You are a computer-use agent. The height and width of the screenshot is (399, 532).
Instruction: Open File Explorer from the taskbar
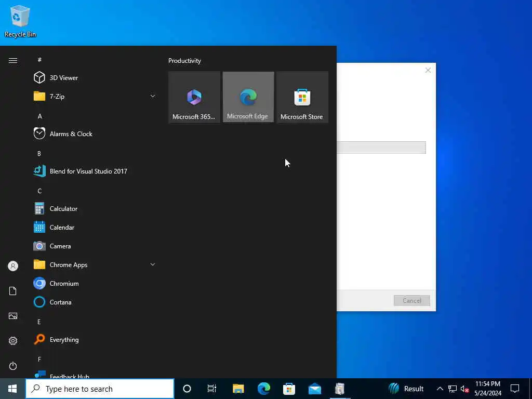(238, 389)
